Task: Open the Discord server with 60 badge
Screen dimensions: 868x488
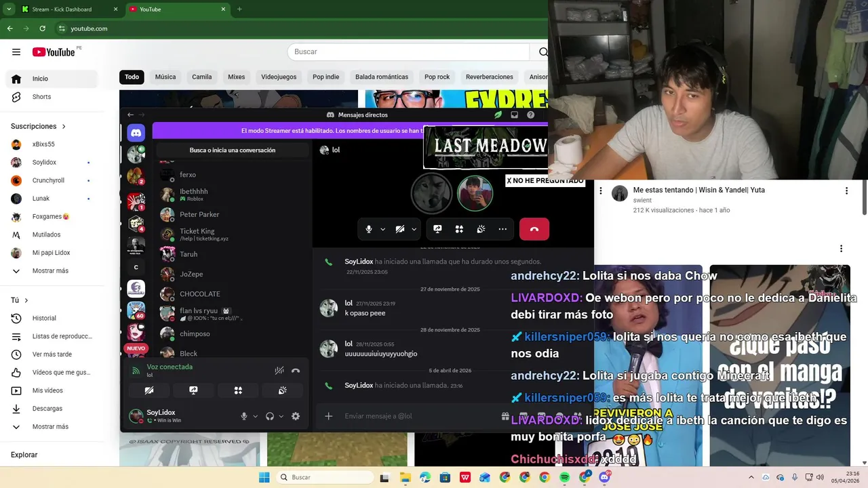Action: tap(136, 310)
